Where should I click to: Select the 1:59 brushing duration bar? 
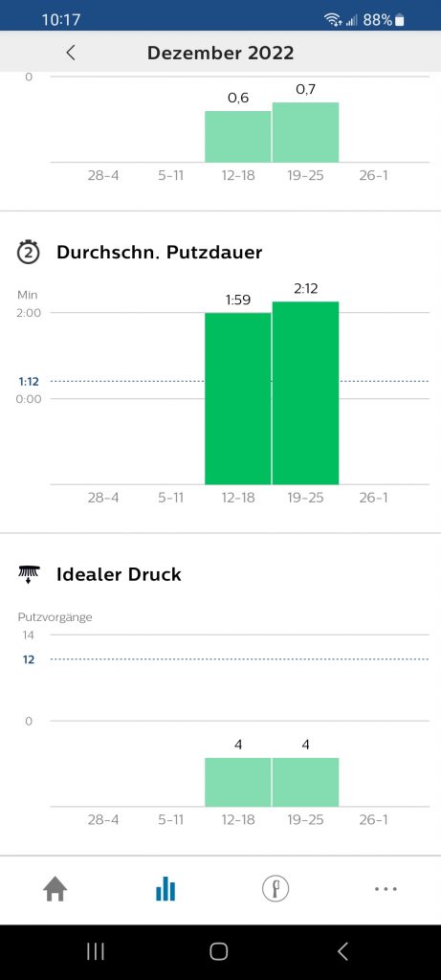pyautogui.click(x=238, y=398)
